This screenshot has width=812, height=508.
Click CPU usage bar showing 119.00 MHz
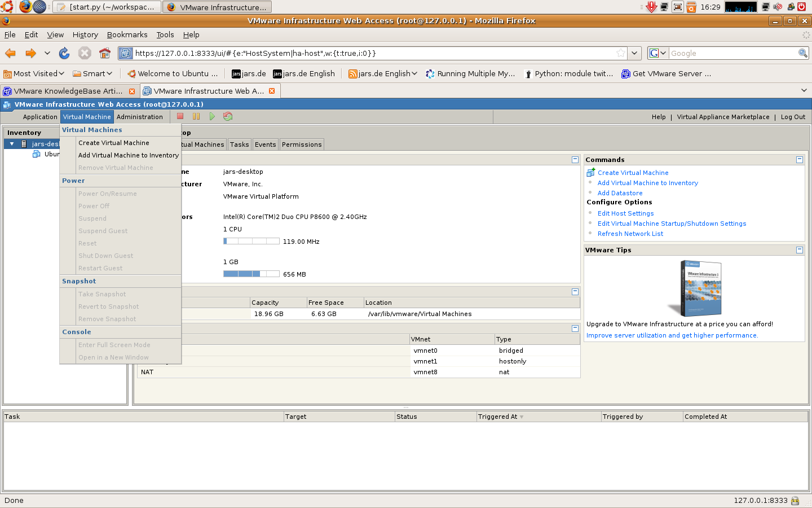pos(251,241)
